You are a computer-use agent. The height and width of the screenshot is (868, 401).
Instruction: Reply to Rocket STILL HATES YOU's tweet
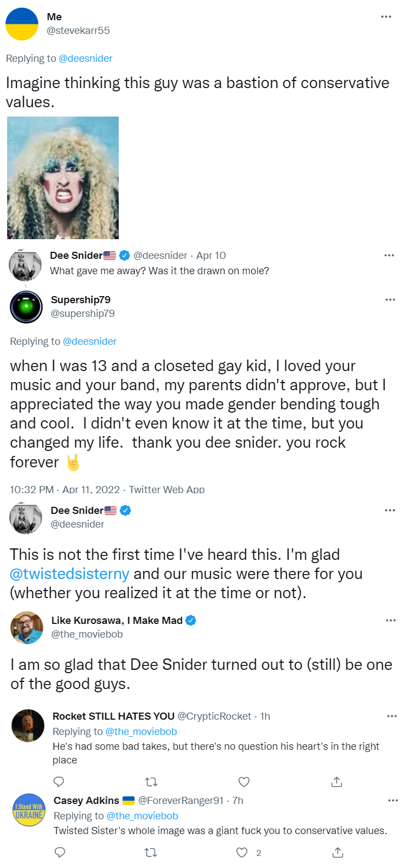coord(59,782)
